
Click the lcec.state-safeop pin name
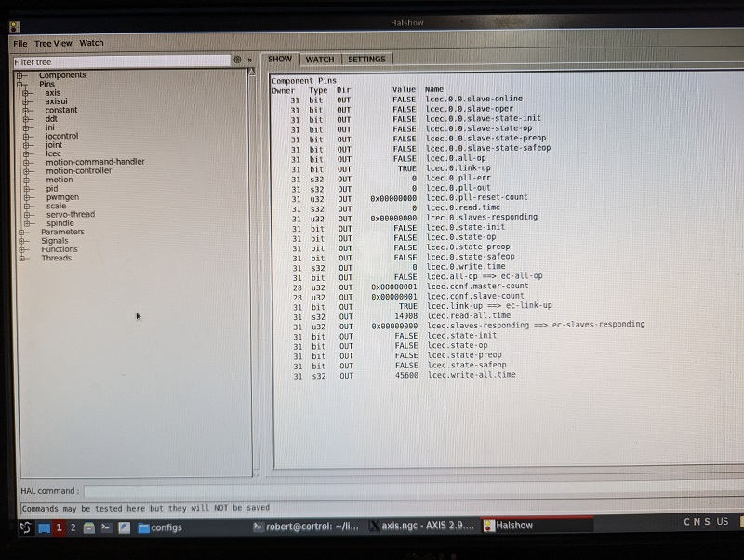[467, 365]
